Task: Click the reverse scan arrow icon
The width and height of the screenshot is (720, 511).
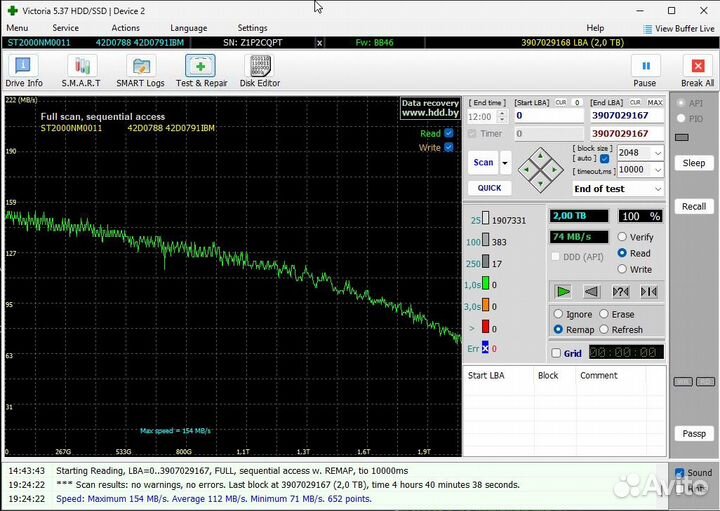Action: 592,291
